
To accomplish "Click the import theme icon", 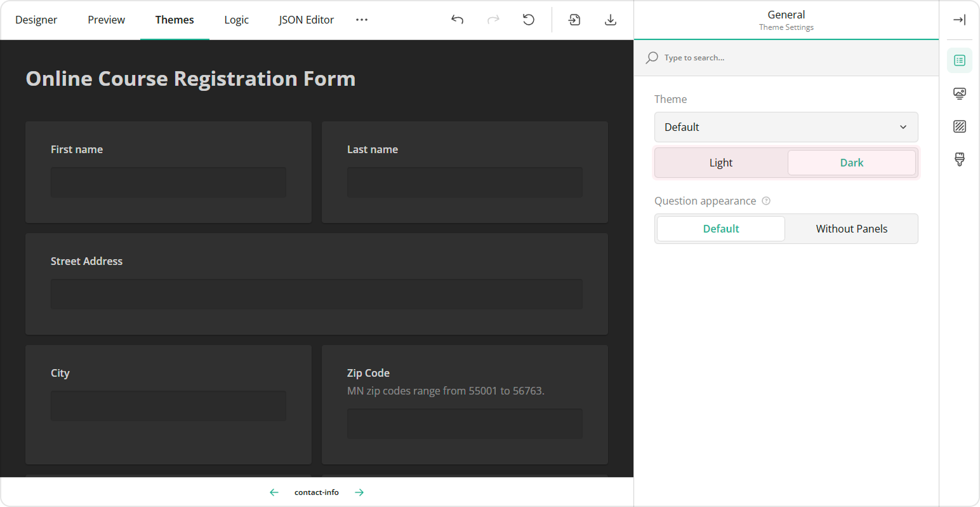I will (574, 20).
